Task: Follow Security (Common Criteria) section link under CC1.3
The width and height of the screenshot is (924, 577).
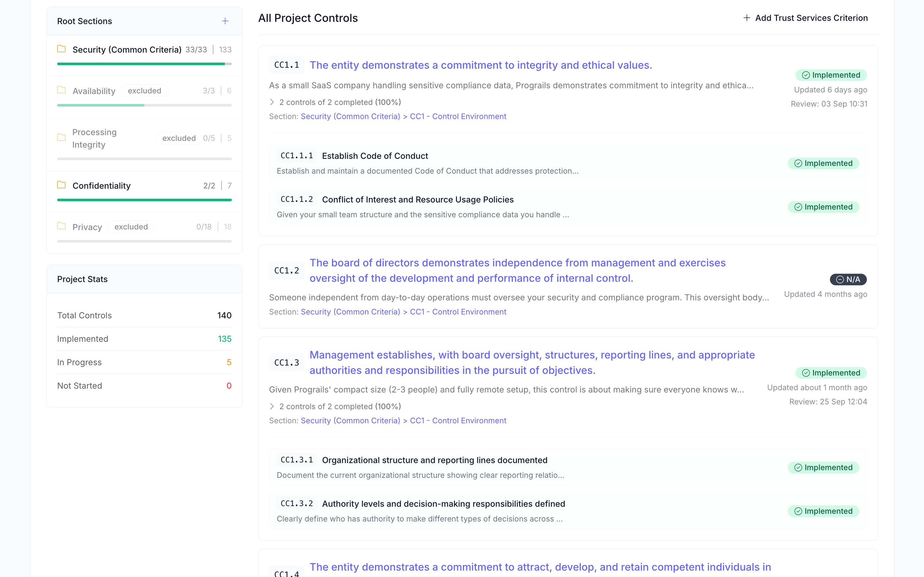Action: (350, 420)
